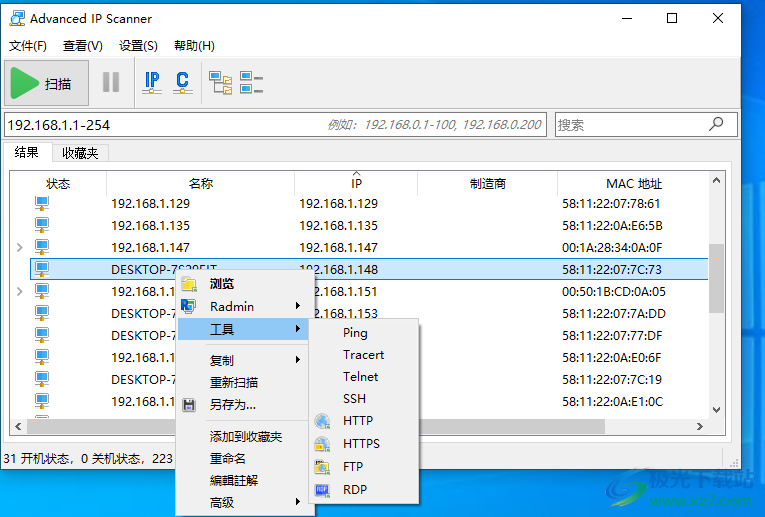Click the 搜索 search field
This screenshot has width=765, height=517.
[x=646, y=125]
